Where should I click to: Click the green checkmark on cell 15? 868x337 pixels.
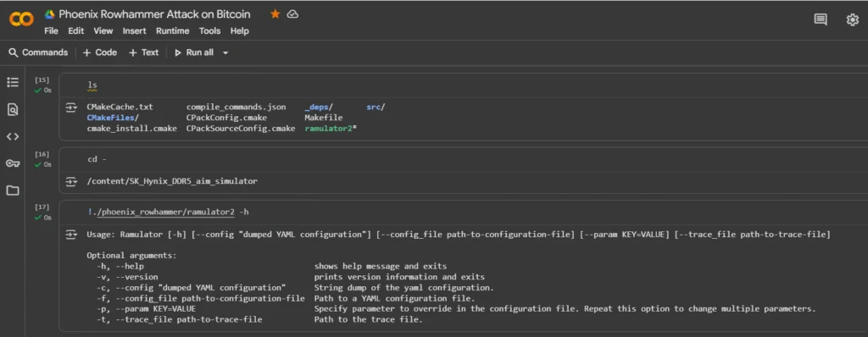click(x=37, y=91)
